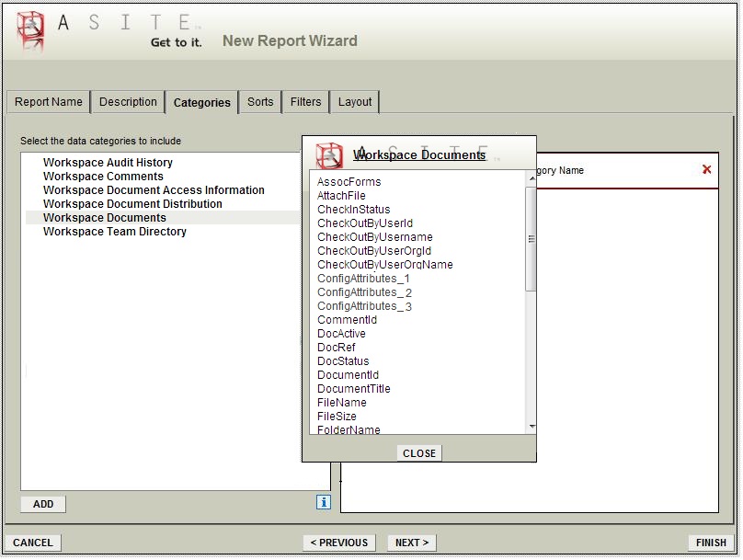Click the field list scrollbar down arrow

532,427
